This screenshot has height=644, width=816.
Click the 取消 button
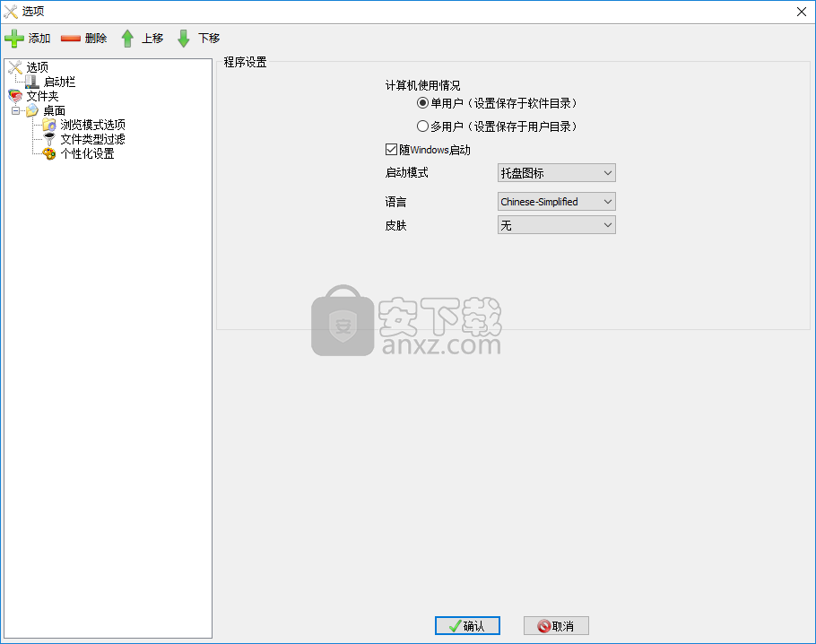(x=556, y=626)
